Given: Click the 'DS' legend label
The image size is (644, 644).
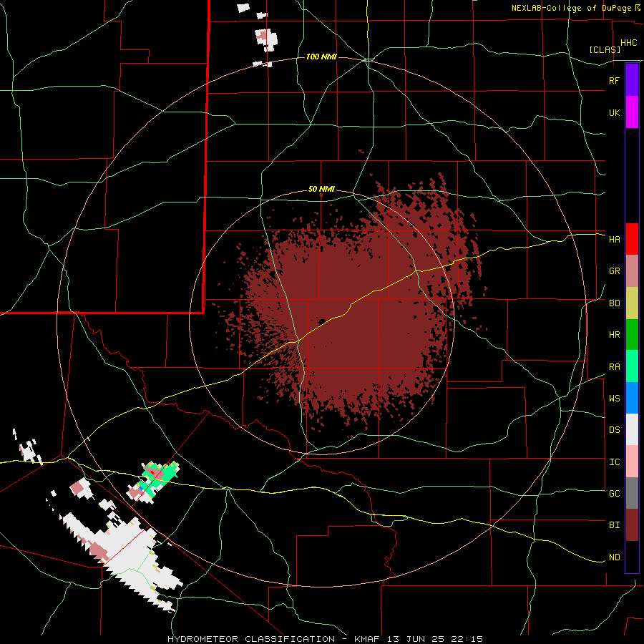Looking at the screenshot, I should pos(614,430).
